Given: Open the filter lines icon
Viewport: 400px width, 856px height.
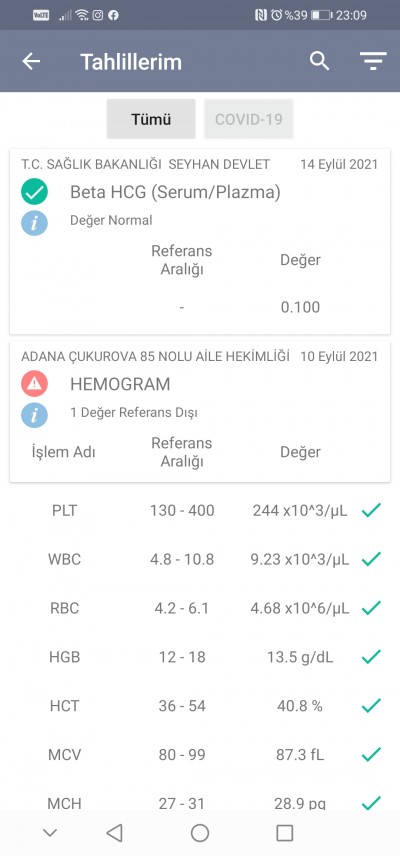Looking at the screenshot, I should pyautogui.click(x=373, y=61).
